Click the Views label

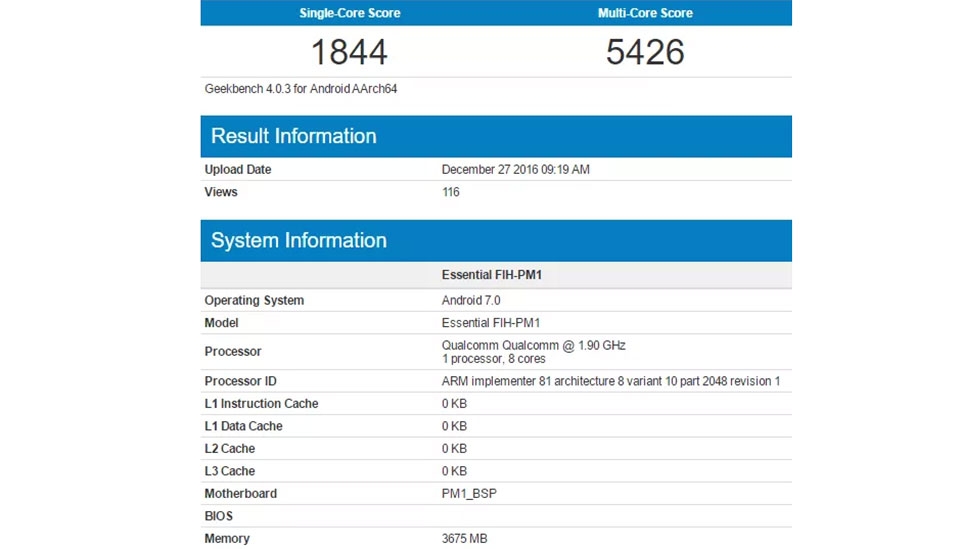[x=220, y=192]
